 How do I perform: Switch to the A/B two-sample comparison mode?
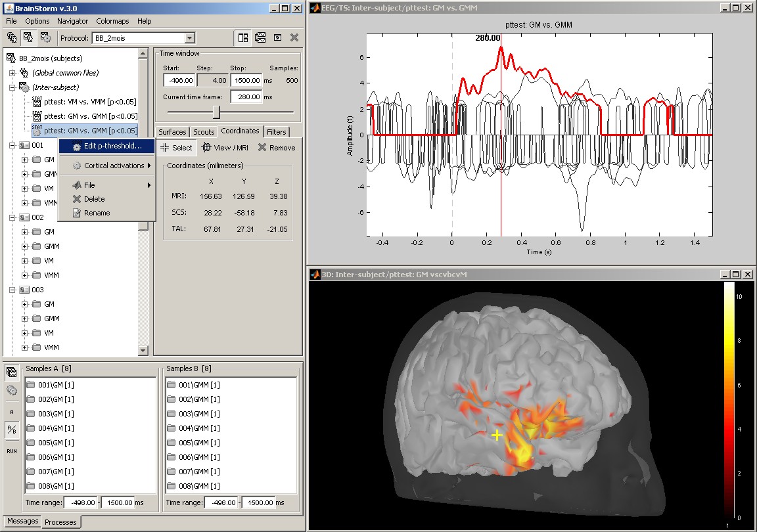pos(12,431)
